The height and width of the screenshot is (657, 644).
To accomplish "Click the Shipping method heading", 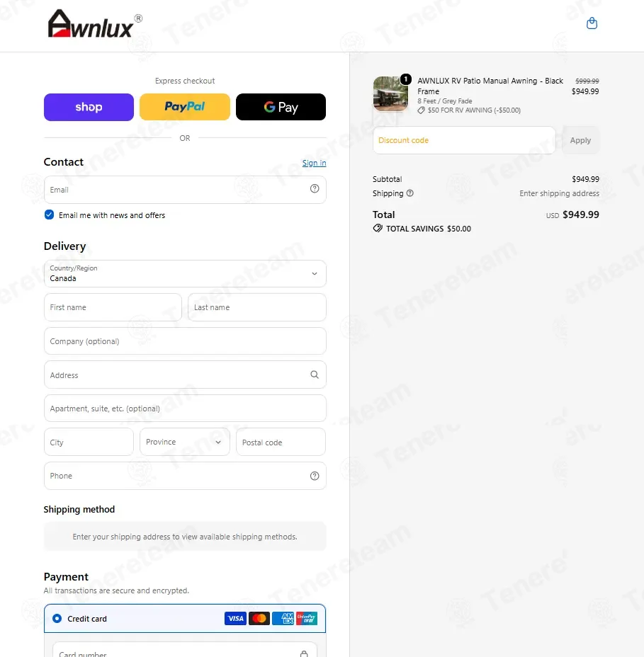I will [x=79, y=509].
